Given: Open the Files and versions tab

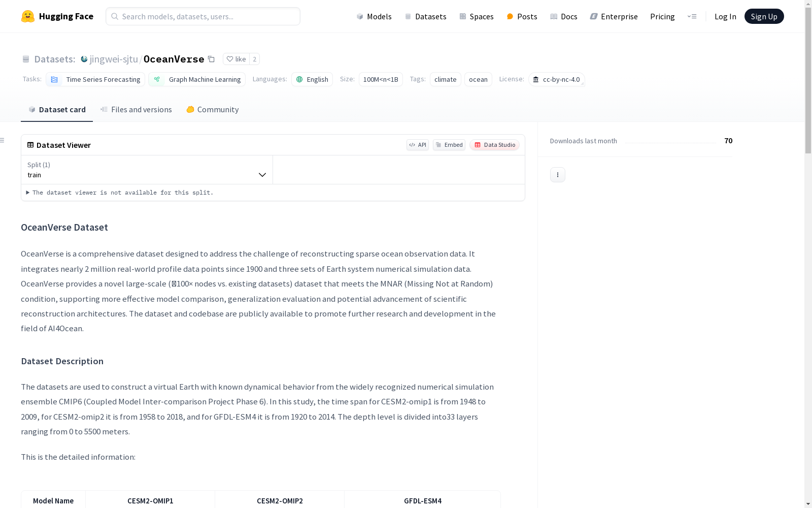Looking at the screenshot, I should (136, 110).
